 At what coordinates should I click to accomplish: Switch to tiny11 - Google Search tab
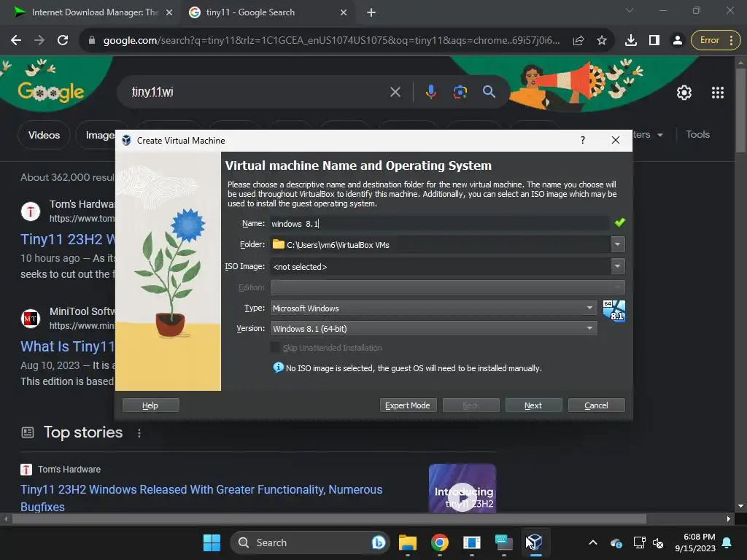[267, 12]
